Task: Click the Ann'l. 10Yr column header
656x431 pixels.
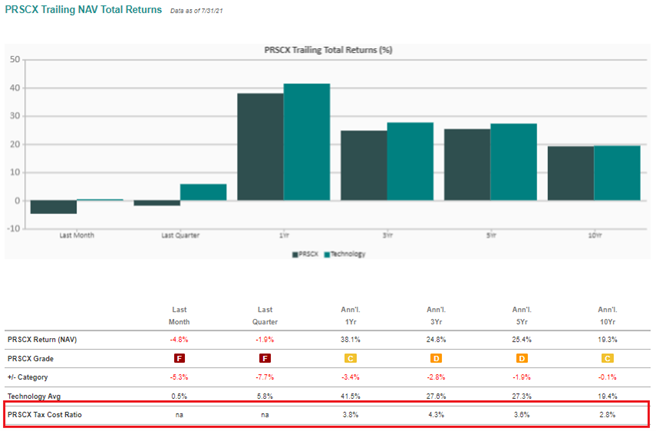Action: point(607,316)
